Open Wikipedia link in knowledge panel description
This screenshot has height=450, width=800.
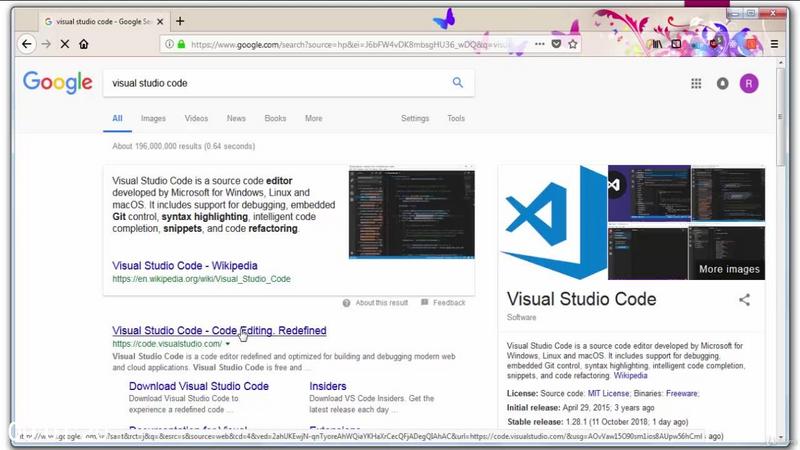coord(630,376)
